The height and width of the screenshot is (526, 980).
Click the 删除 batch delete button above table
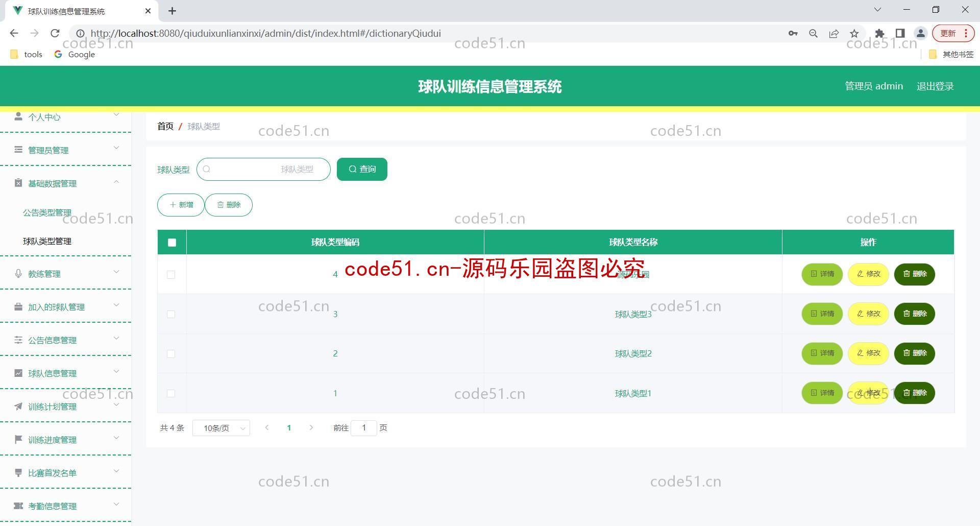click(x=229, y=205)
